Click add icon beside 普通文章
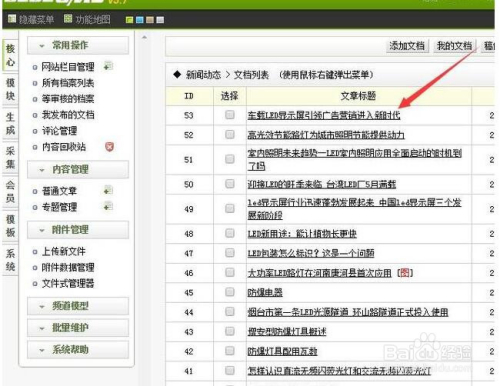This screenshot has height=386, width=500. (108, 190)
